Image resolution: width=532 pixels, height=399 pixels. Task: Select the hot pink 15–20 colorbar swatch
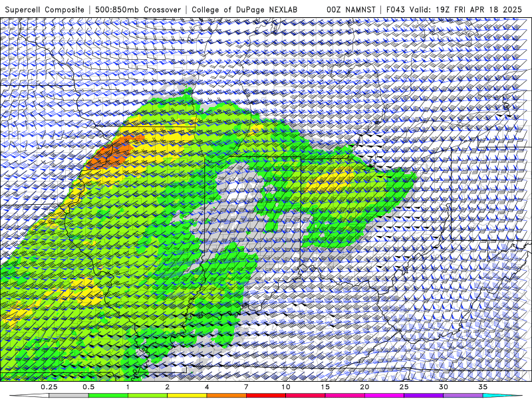(x=344, y=396)
